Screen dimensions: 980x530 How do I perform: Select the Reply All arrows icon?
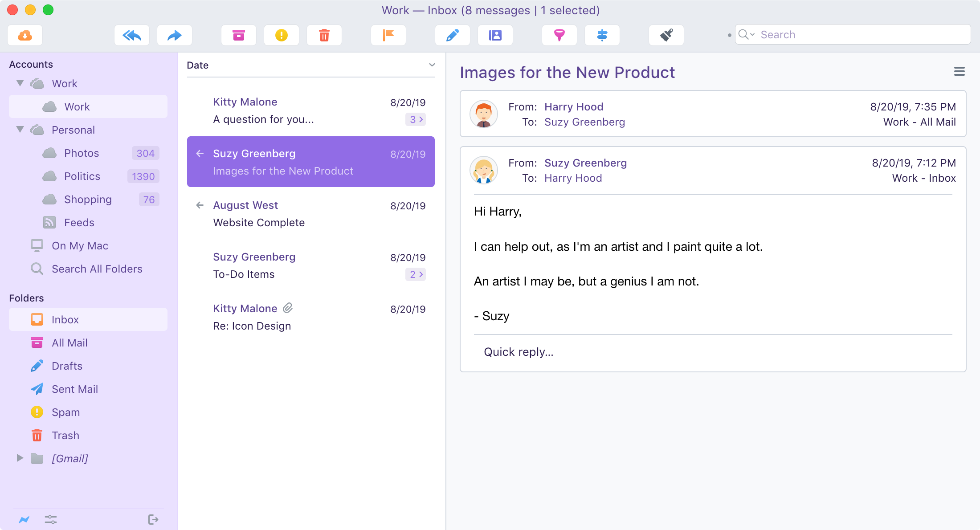(x=131, y=35)
